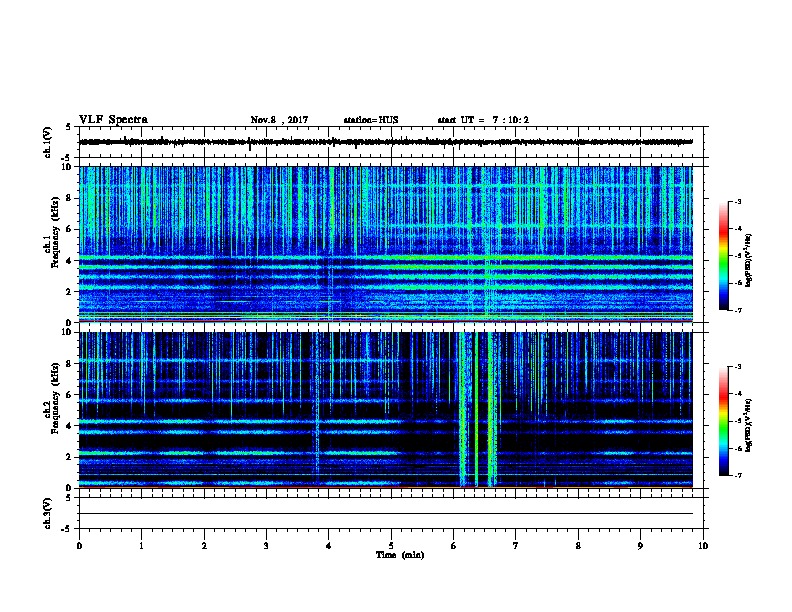This screenshot has width=792, height=612.
Task: Select the "Nov.8 , 2017" date text
Action: tap(279, 120)
